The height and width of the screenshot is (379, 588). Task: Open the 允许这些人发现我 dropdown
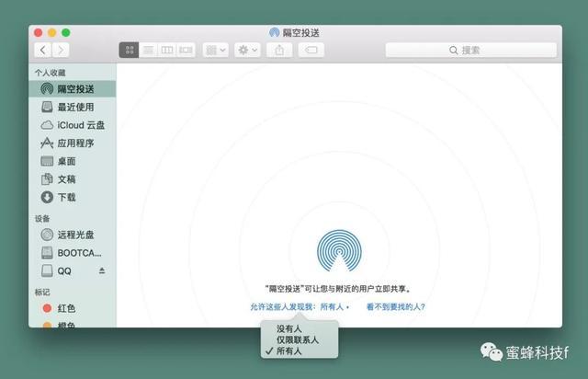(x=300, y=307)
